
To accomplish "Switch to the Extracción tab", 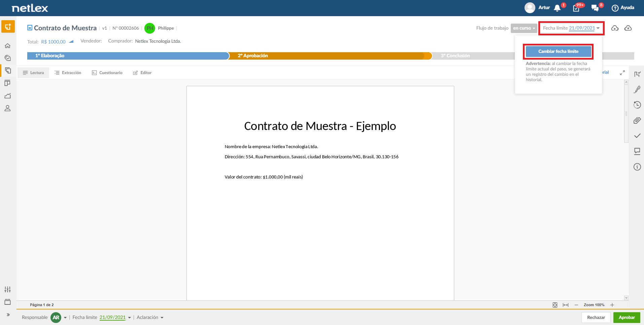I will 68,73.
